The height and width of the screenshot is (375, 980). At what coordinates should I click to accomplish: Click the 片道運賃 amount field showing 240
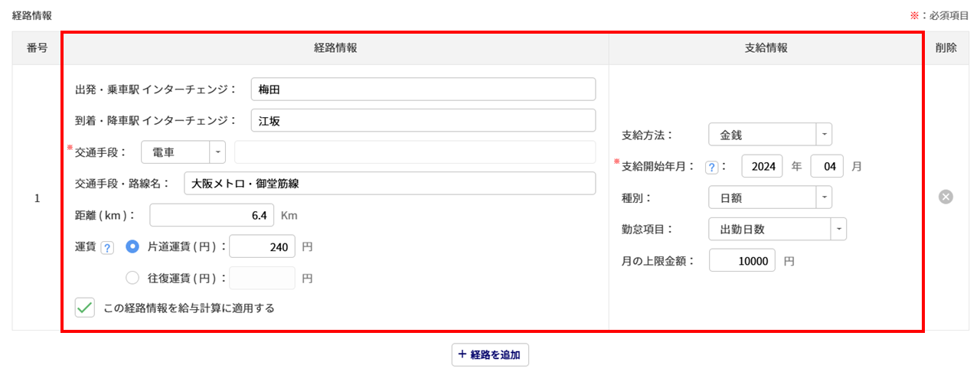(x=262, y=246)
